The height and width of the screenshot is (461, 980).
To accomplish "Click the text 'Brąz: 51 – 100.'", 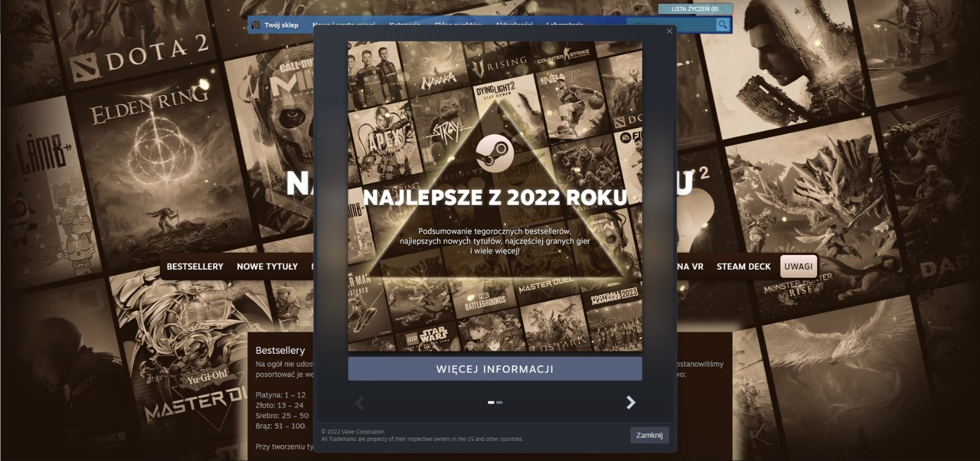I will (x=281, y=426).
